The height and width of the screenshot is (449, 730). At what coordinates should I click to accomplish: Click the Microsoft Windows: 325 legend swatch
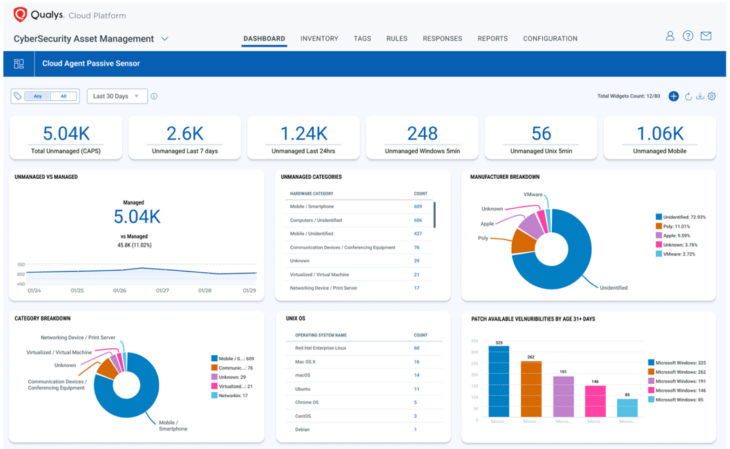[651, 362]
